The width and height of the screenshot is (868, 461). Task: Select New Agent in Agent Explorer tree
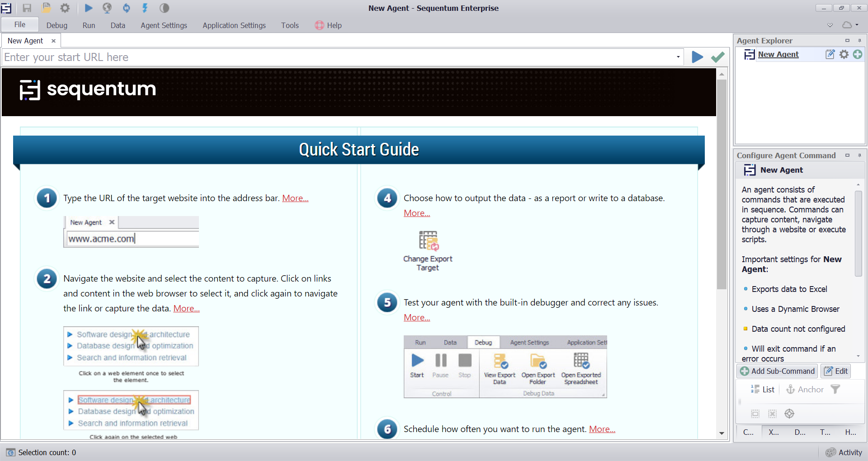coord(778,54)
